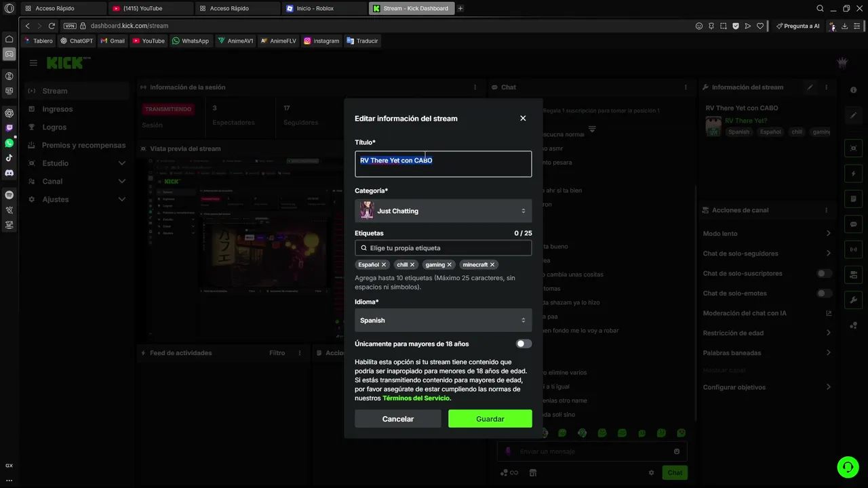Select Stream in the Kick sidebar
Viewport: 868px width, 488px height.
[76, 91]
